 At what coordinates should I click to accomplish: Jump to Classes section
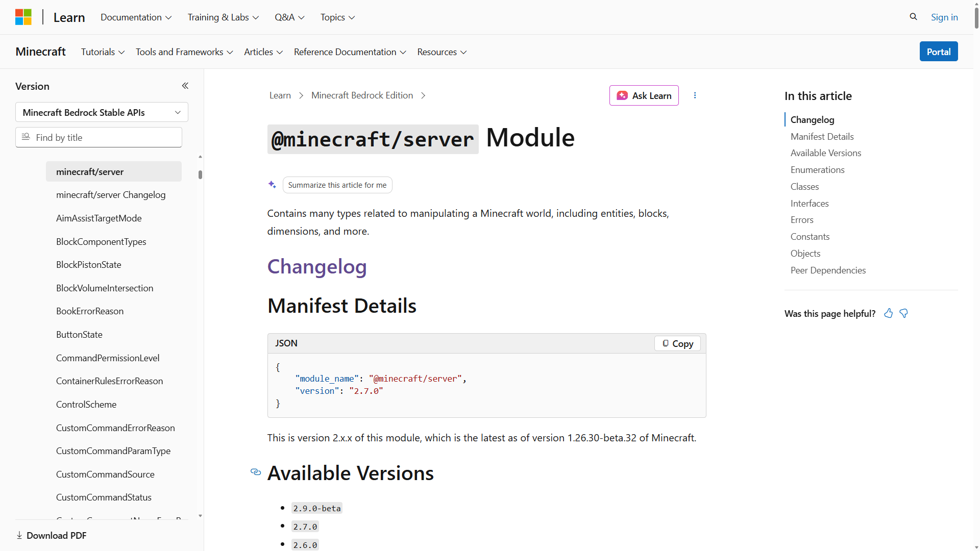point(804,187)
